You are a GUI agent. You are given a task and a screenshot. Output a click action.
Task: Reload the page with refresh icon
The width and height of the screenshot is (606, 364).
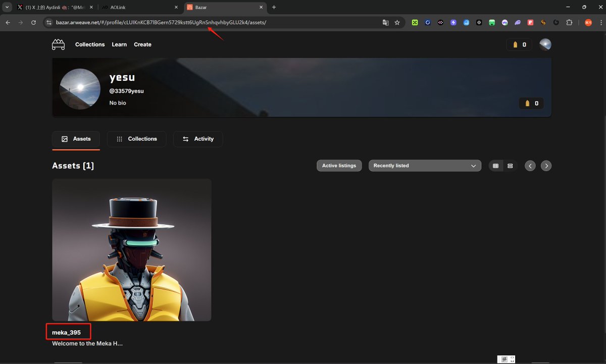34,22
